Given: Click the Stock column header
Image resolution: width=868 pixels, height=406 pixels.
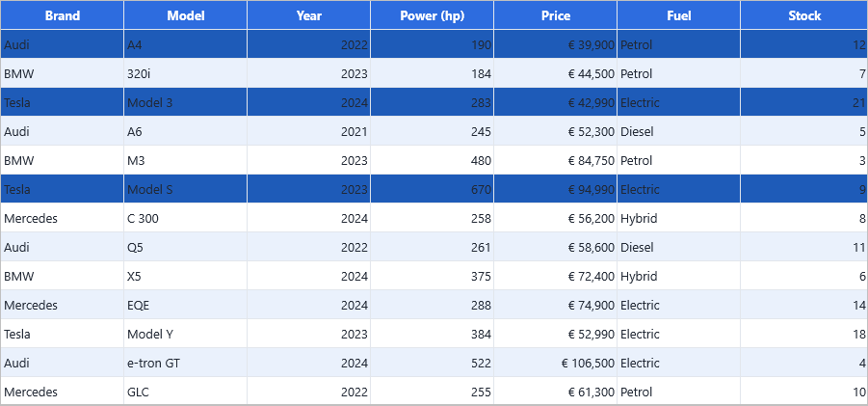Looking at the screenshot, I should coord(804,15).
